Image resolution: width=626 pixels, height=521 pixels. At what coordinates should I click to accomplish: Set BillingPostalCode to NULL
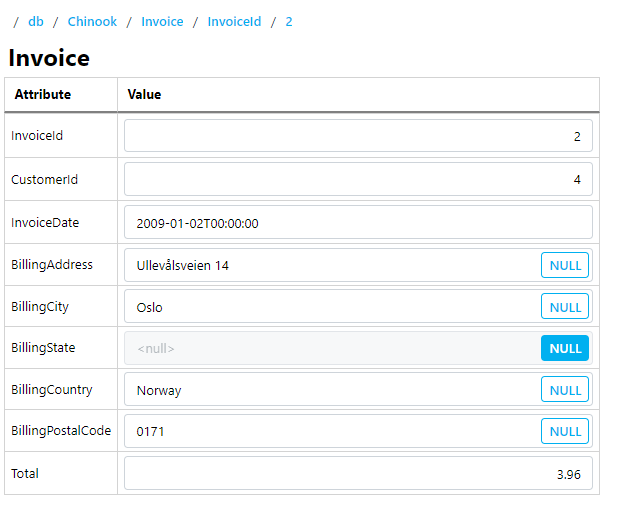pyautogui.click(x=565, y=431)
